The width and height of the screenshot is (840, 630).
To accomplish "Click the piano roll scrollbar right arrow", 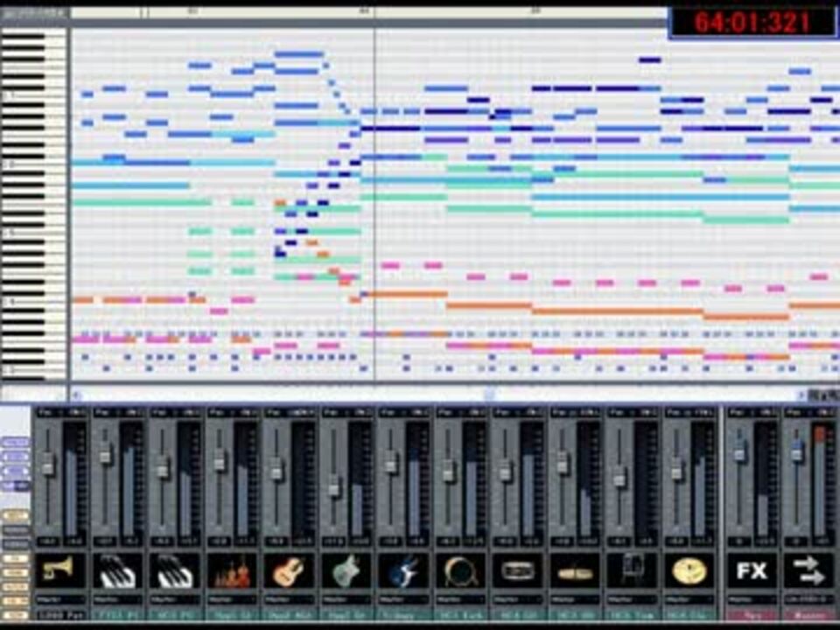I will 801,395.
